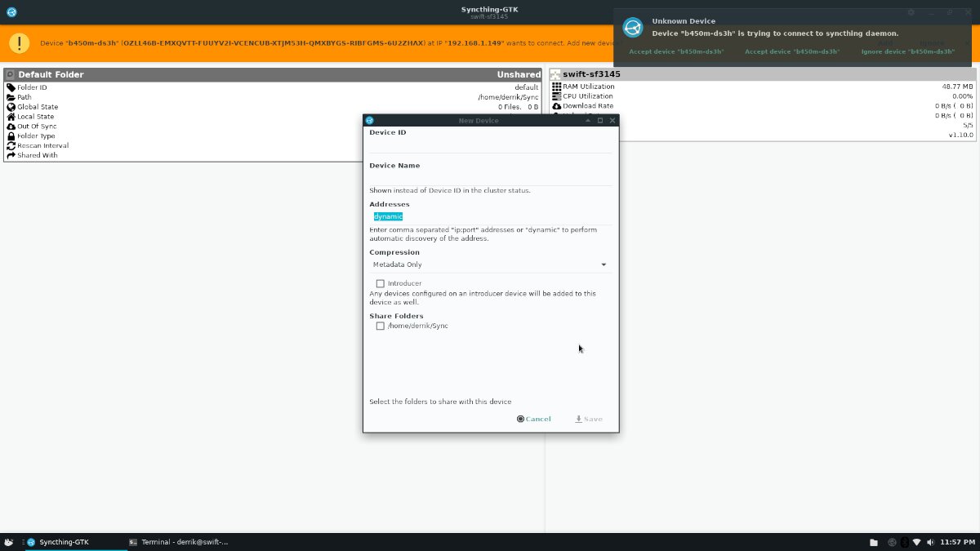
Task: Click the Addresses field containing dynamic
Action: [x=490, y=216]
